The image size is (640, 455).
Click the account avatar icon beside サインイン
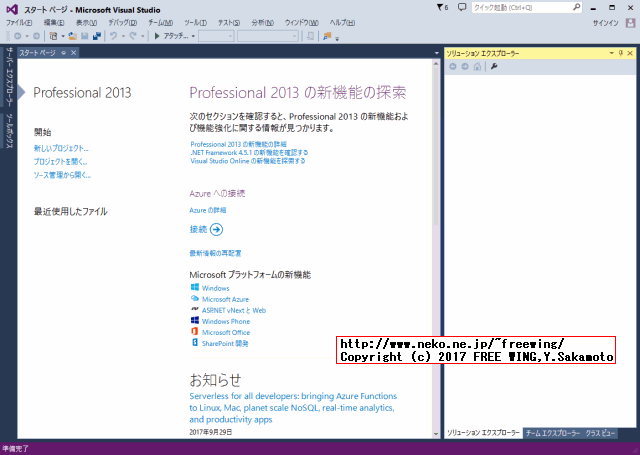tap(630, 23)
